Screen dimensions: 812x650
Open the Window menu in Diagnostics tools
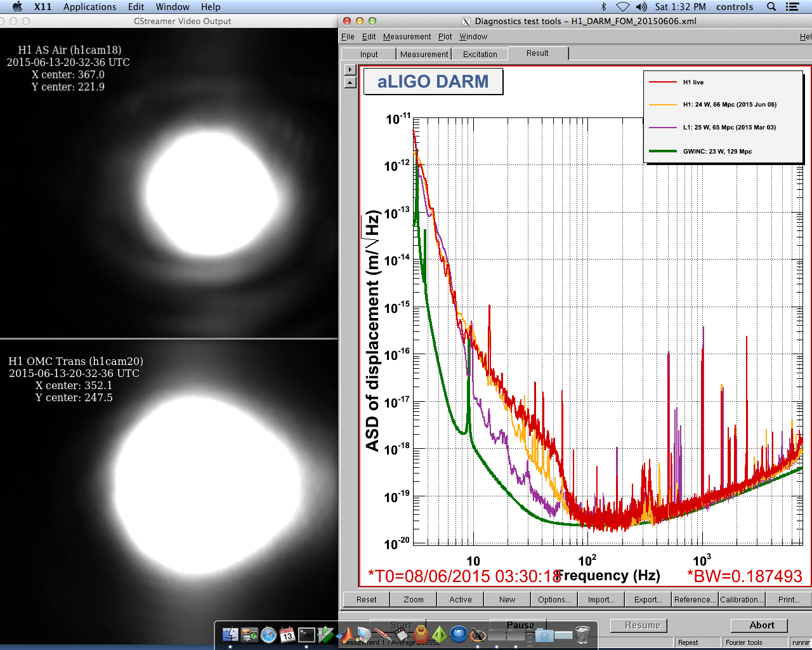click(x=473, y=37)
